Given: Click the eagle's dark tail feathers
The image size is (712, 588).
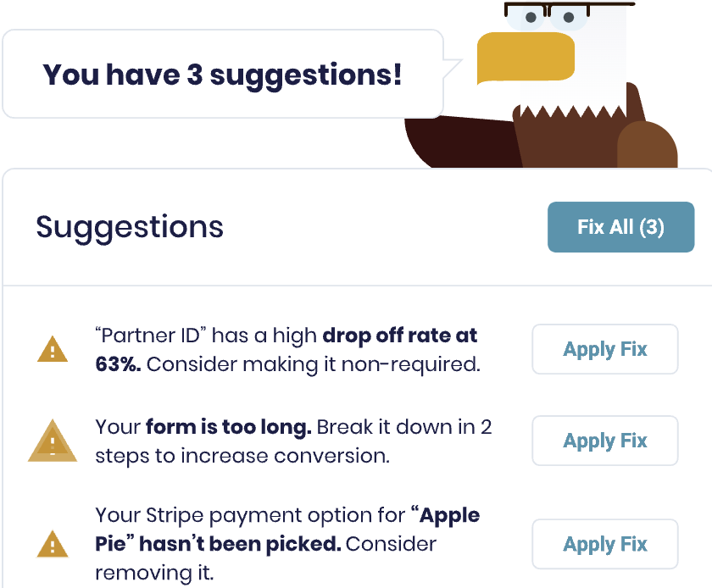Looking at the screenshot, I should tap(461, 141).
